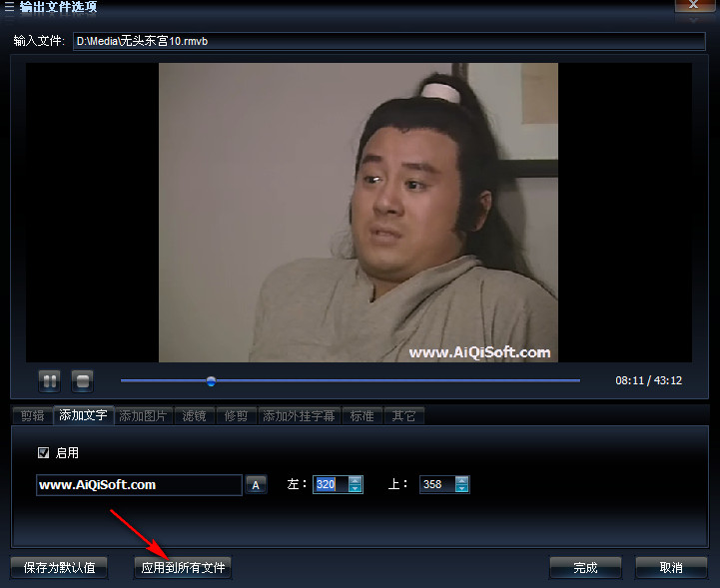Disable the 启用 checkbox
The image size is (720, 588).
(x=43, y=453)
